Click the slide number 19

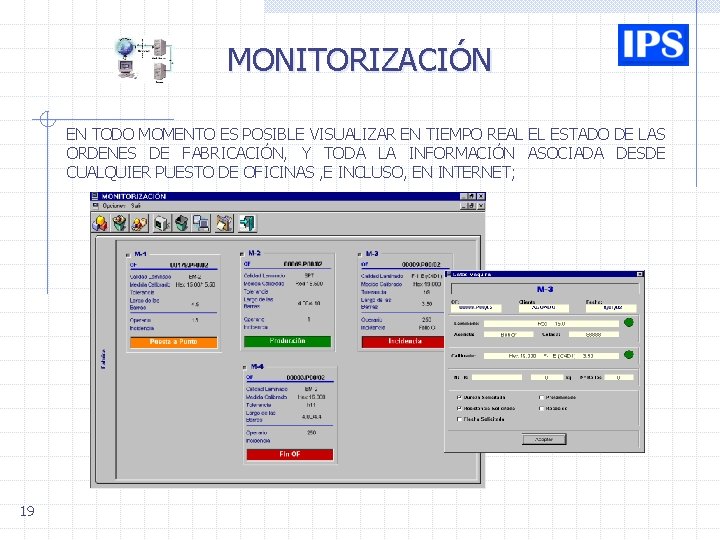tap(27, 511)
